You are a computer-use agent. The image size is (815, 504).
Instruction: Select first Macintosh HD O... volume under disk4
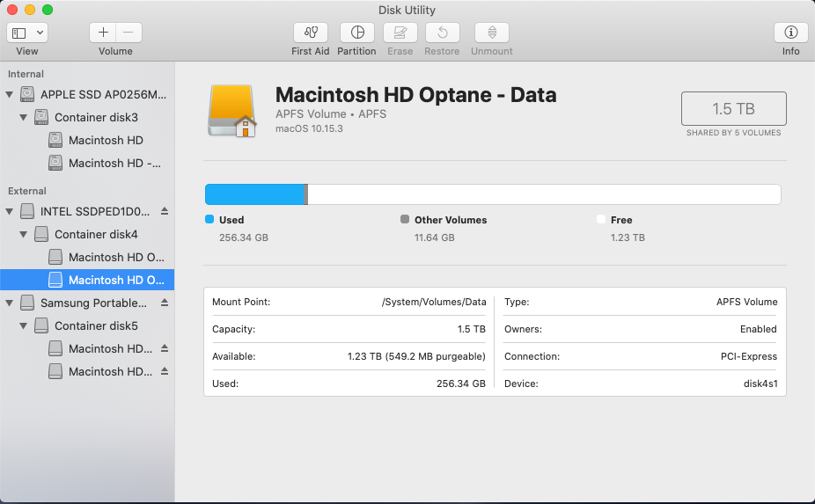coord(87,257)
